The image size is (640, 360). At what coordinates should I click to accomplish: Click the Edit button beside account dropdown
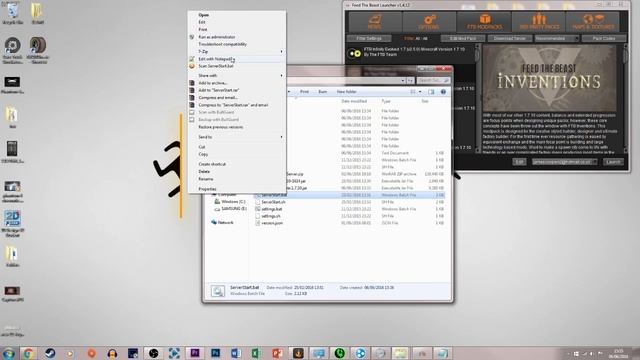click(519, 162)
